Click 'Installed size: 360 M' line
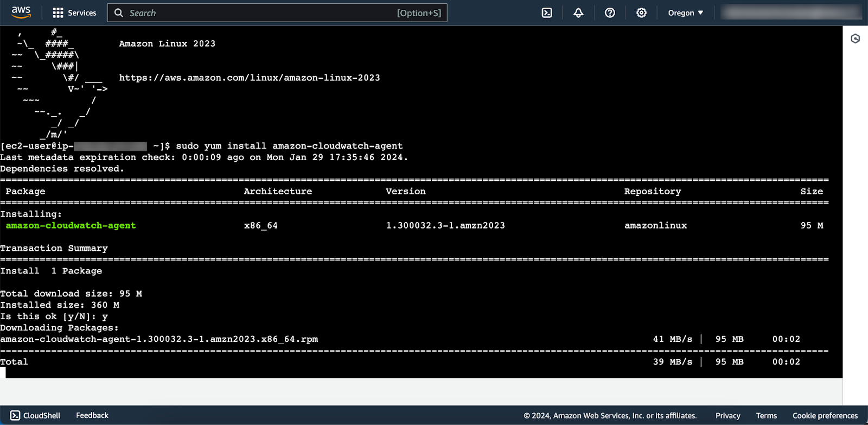 click(60, 305)
